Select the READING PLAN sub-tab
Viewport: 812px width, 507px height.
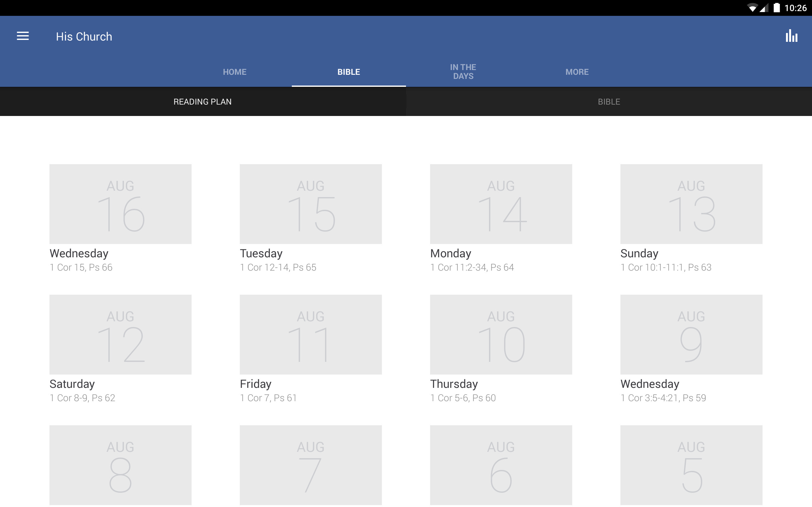(202, 102)
